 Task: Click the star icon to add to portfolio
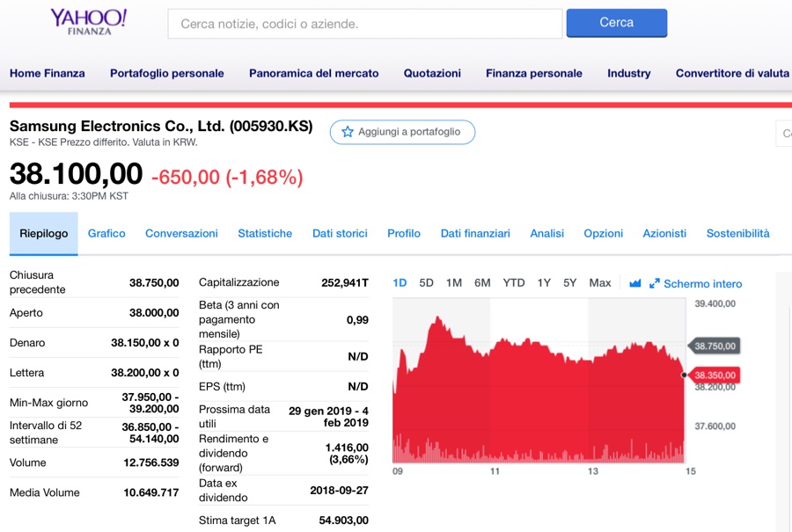pos(348,132)
